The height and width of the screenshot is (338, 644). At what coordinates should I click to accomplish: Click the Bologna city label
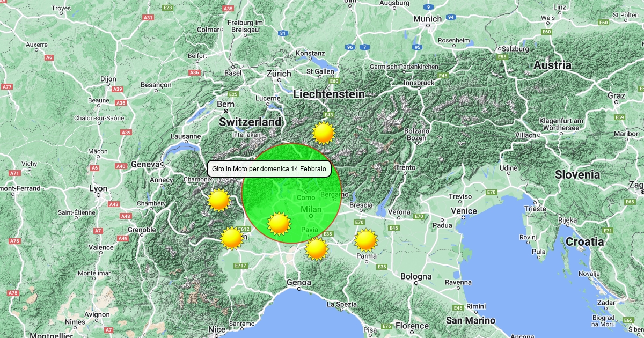(x=415, y=277)
